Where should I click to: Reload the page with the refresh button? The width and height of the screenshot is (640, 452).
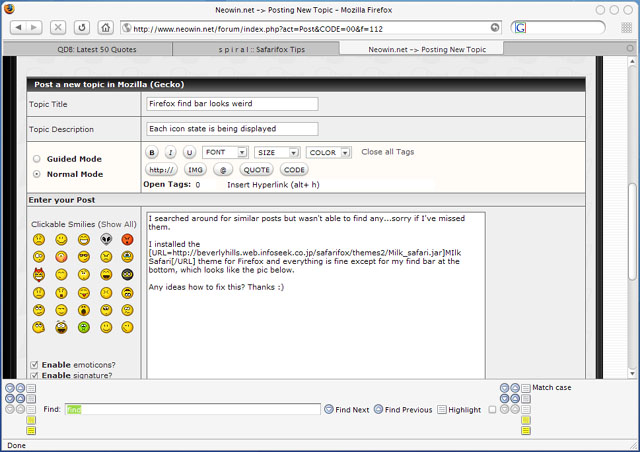[x=82, y=27]
